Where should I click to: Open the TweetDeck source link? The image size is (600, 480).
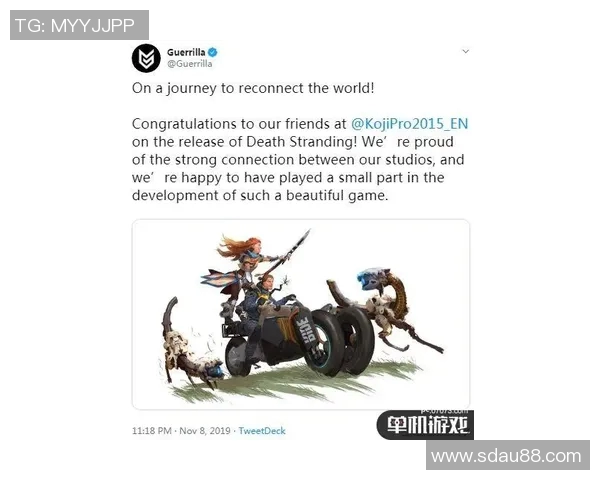click(x=262, y=431)
